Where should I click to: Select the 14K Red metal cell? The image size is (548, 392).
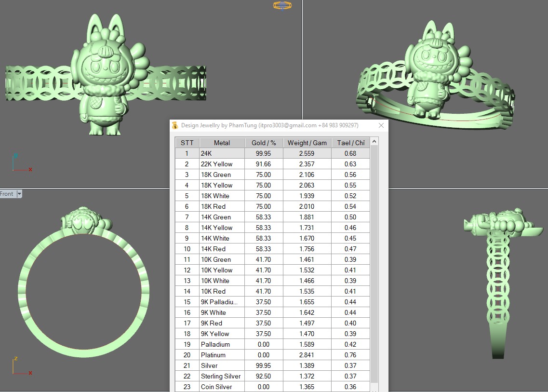click(x=222, y=249)
